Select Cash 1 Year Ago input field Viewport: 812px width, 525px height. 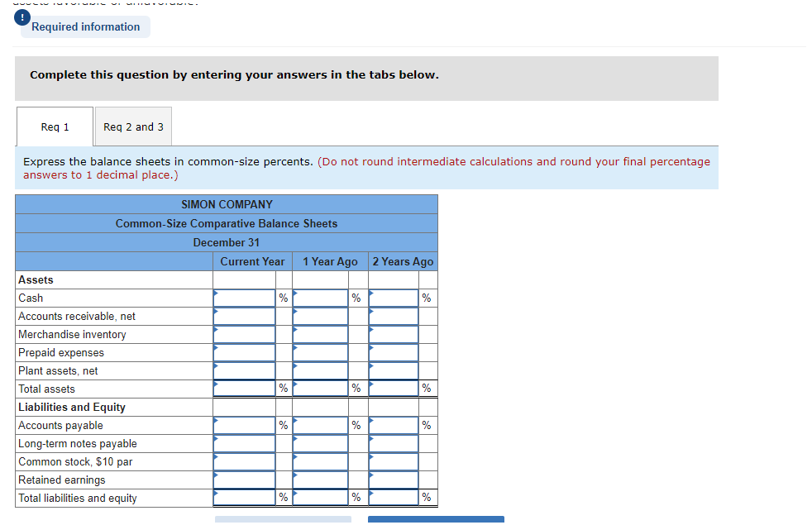coord(321,298)
